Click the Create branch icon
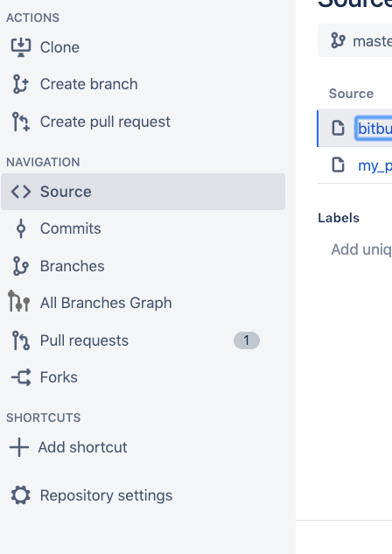The image size is (392, 554). point(21,84)
